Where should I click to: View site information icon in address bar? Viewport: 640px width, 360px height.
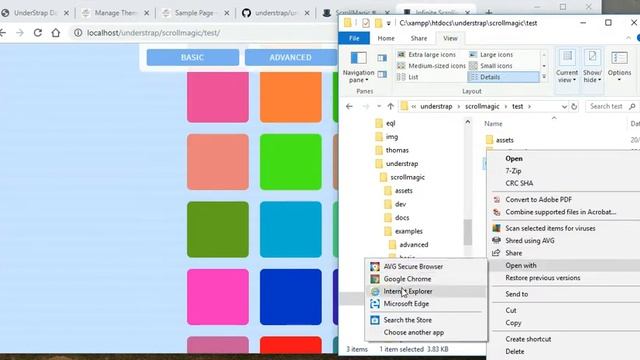78,33
